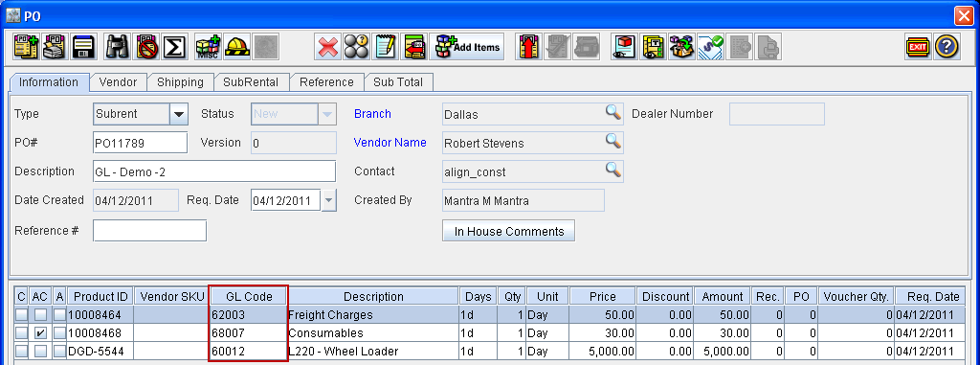
Task: Click the new PO icon with green plus
Action: (26, 47)
